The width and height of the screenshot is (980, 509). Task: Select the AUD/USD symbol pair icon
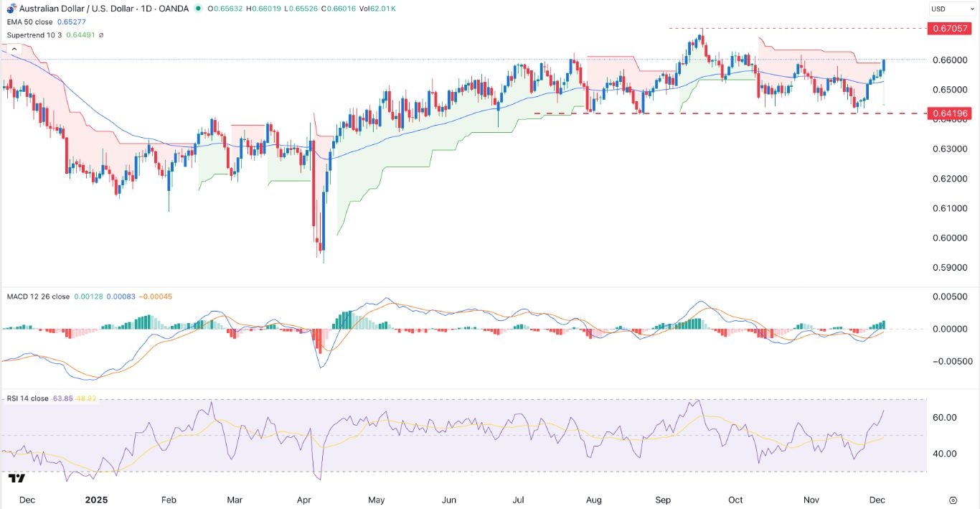pyautogui.click(x=11, y=9)
